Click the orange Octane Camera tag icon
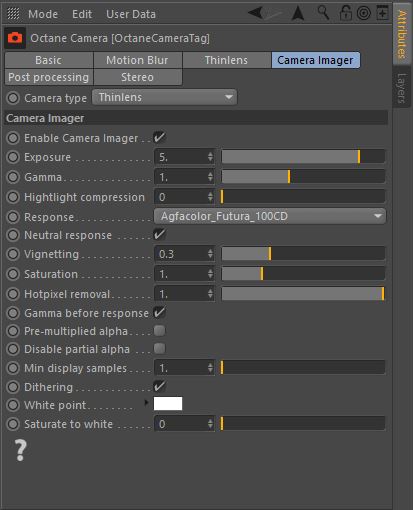Viewport: 414px width, 510px height. [15, 38]
